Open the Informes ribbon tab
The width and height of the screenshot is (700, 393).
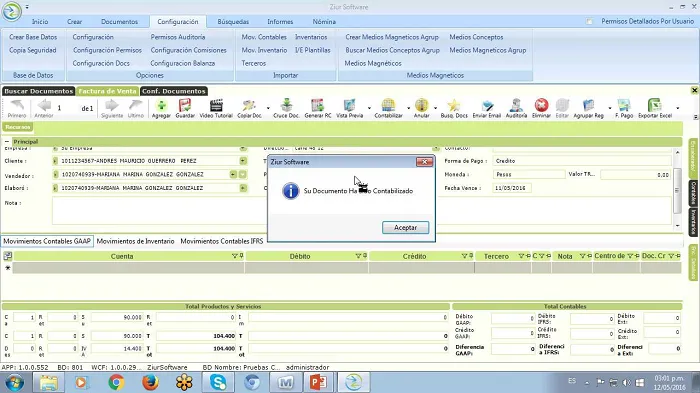point(280,21)
